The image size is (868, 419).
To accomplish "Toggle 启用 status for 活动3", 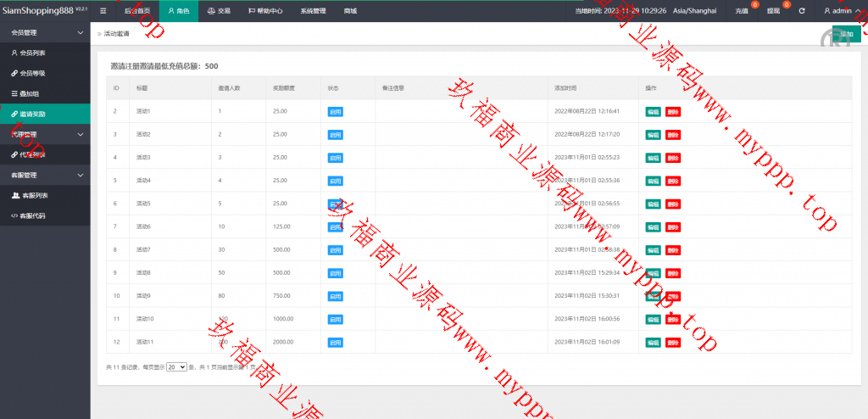I will click(x=335, y=158).
